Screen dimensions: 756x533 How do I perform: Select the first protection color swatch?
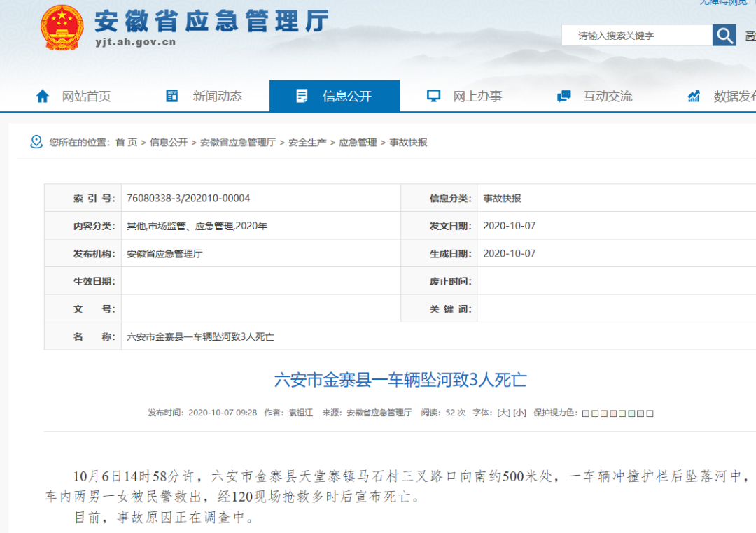[586, 413]
